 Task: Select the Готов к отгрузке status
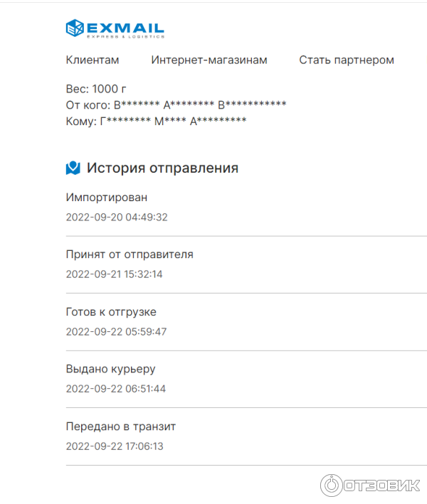pyautogui.click(x=111, y=312)
